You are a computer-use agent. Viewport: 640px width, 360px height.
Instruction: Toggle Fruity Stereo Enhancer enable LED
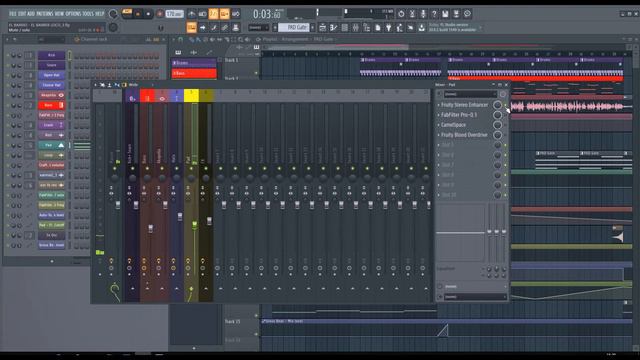505,105
